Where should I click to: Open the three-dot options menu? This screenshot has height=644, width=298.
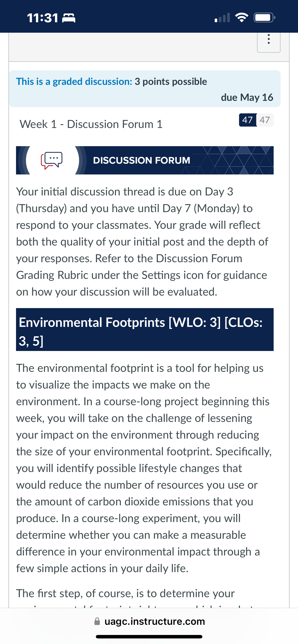click(269, 39)
